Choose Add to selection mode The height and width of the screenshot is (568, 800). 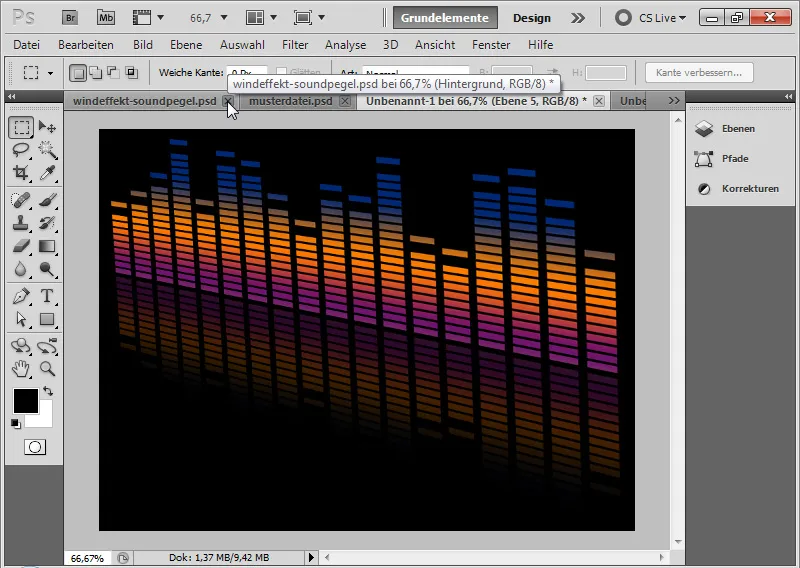pos(95,73)
